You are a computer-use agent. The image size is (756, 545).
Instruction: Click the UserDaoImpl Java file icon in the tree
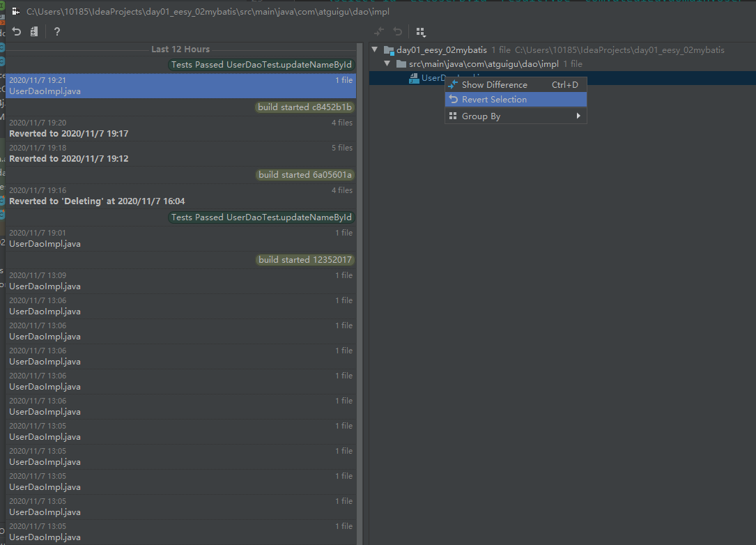pos(414,78)
